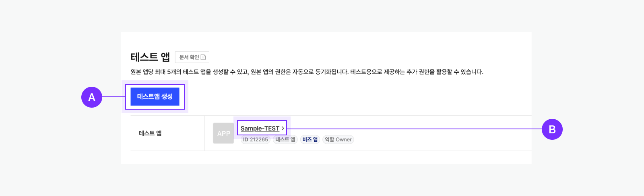The height and width of the screenshot is (196, 644).
Task: Click the gray APP thumbnail icon
Action: pos(223,133)
